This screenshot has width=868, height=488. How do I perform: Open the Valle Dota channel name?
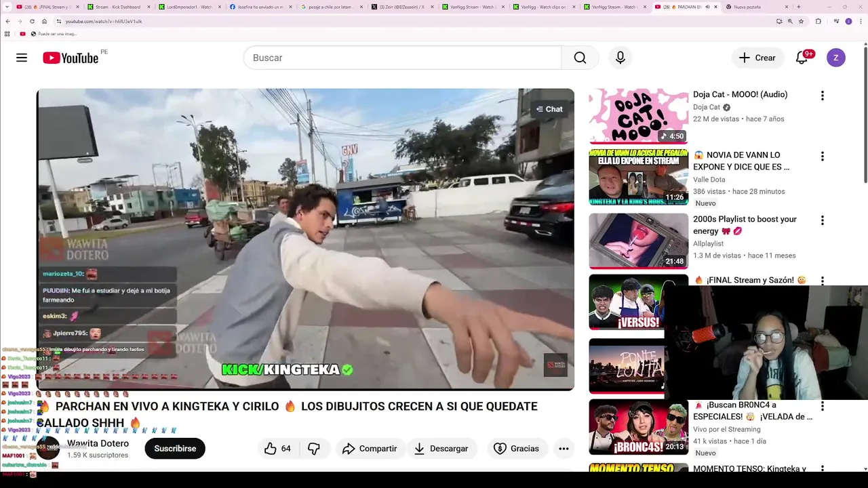click(709, 180)
